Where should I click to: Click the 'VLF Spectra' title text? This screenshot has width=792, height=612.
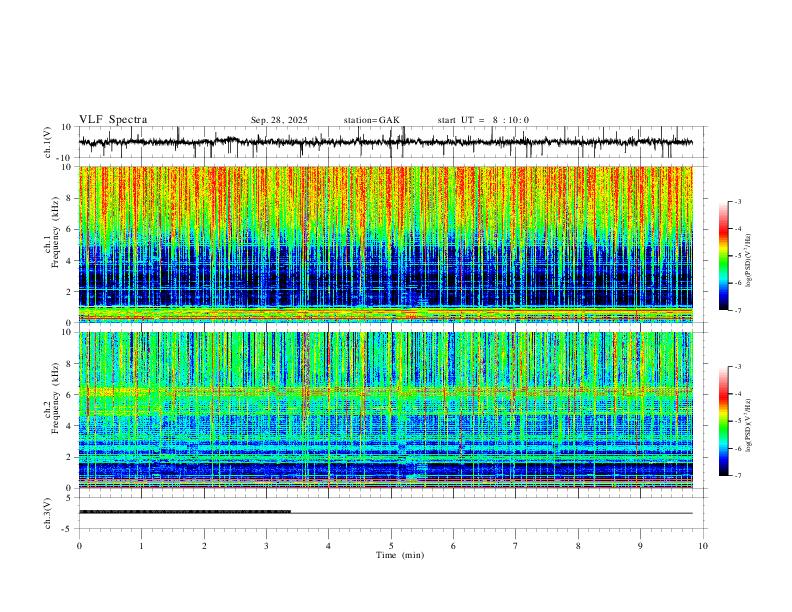113,120
